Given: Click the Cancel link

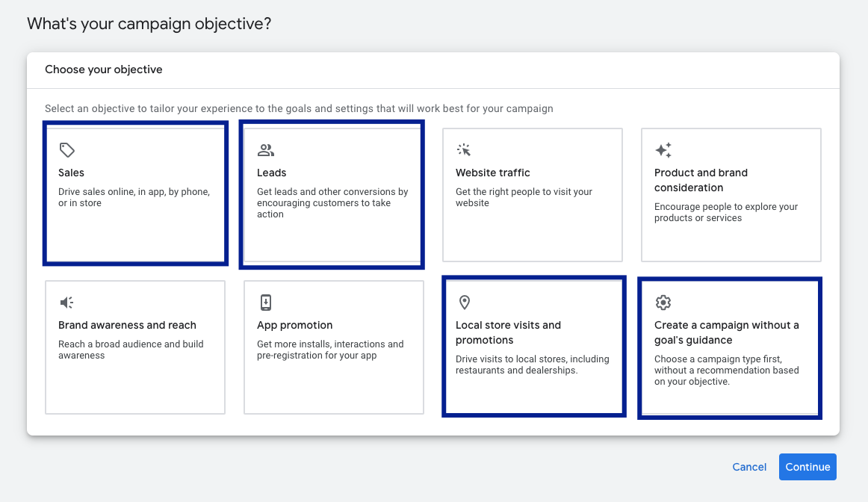Looking at the screenshot, I should (x=749, y=467).
